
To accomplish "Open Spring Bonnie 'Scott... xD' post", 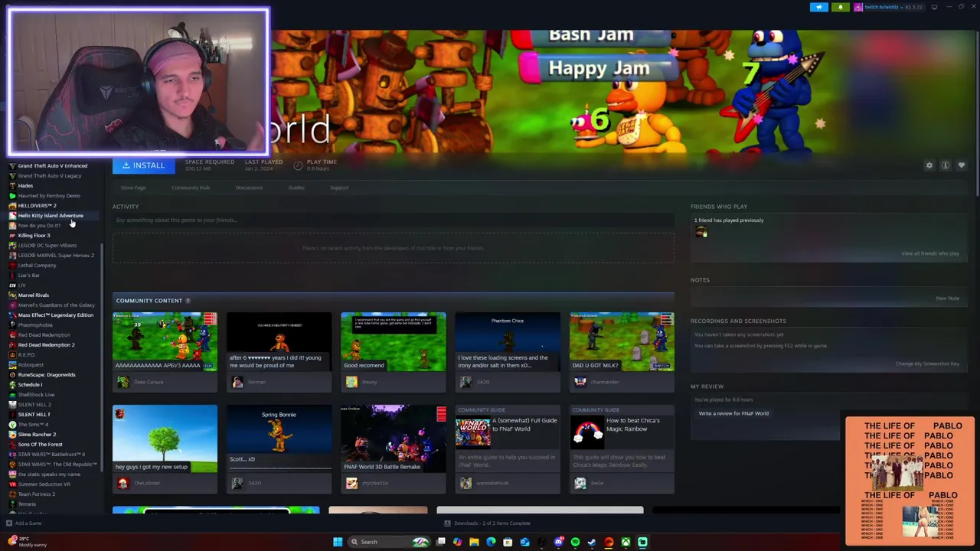I will click(x=279, y=439).
